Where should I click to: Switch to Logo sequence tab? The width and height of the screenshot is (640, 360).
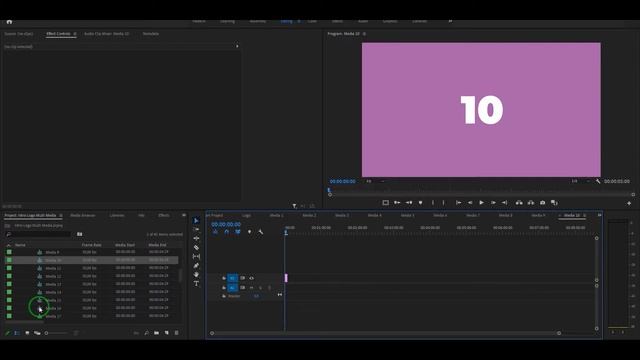[x=246, y=215]
